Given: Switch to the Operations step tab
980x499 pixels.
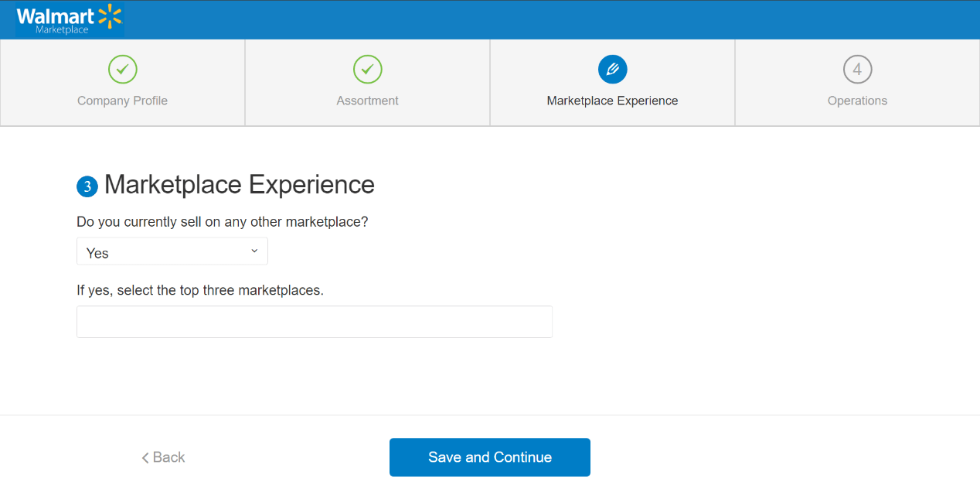Looking at the screenshot, I should coord(857,83).
